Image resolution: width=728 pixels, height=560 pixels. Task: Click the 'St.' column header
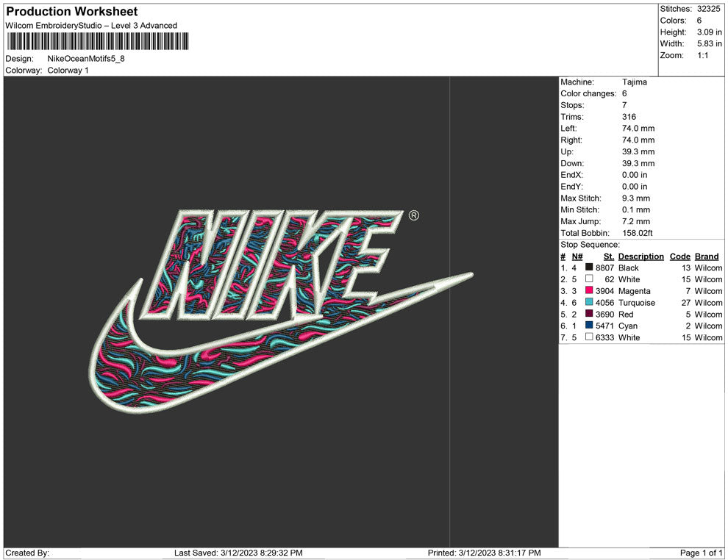point(609,256)
